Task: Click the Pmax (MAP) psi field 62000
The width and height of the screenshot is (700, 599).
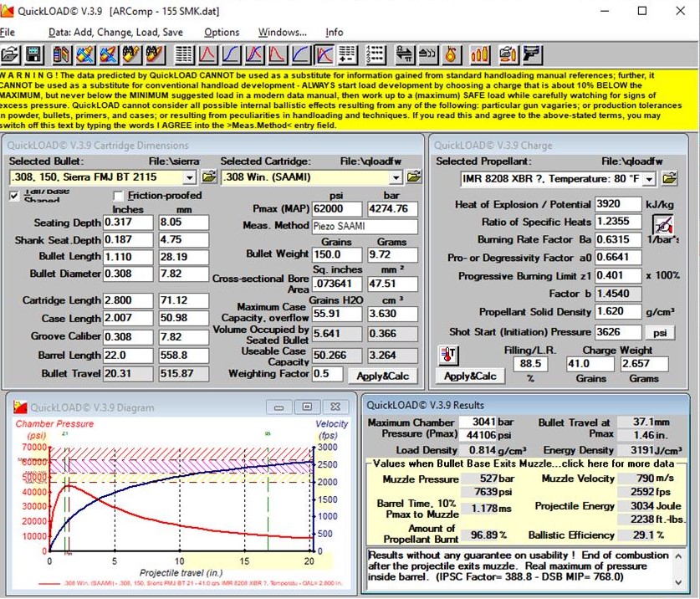Action: (x=336, y=208)
